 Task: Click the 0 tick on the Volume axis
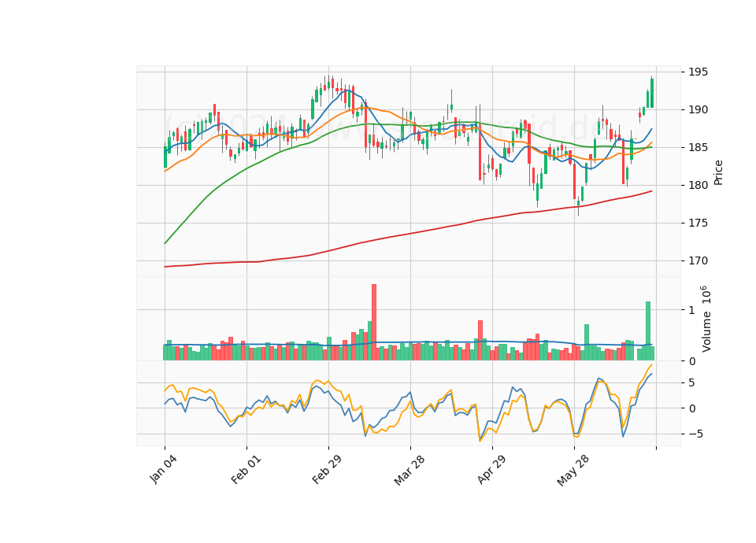(x=692, y=361)
